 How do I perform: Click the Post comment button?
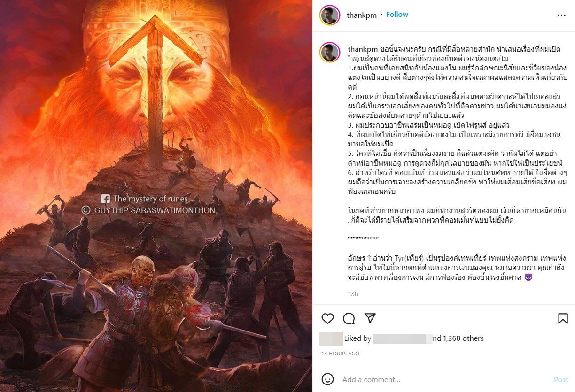(561, 379)
